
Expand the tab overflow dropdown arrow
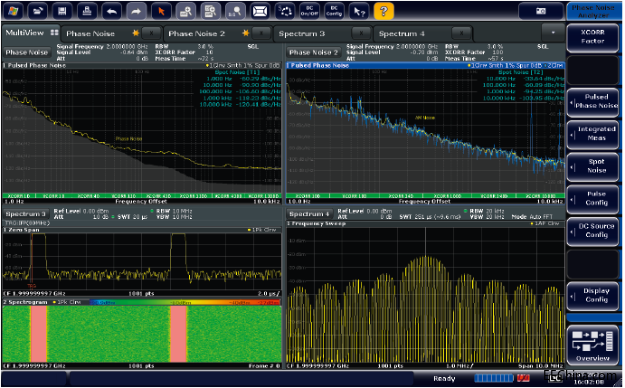coord(553,32)
